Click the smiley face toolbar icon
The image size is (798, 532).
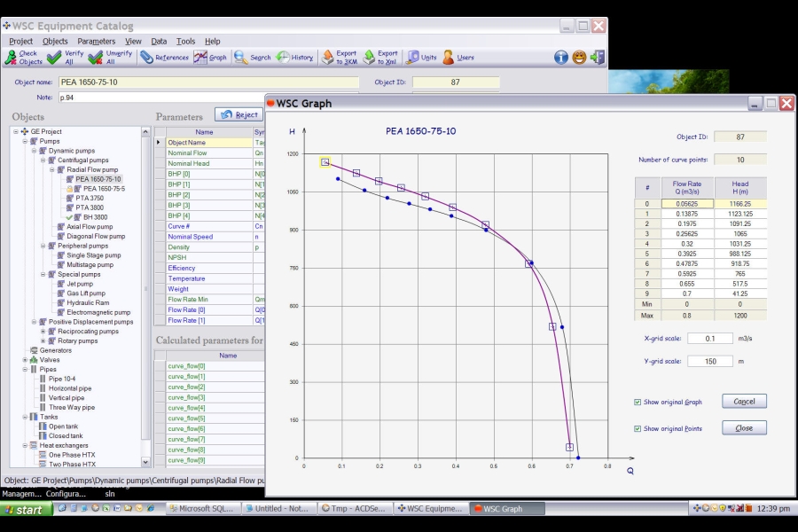point(579,58)
